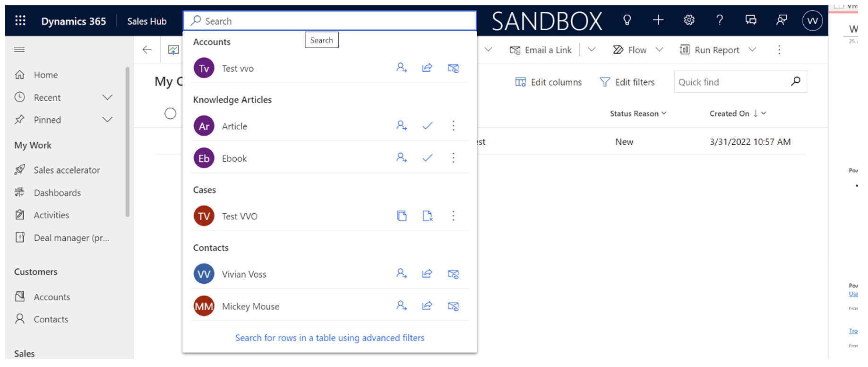Open the app launcher waffle icon
Image resolution: width=868 pixels, height=367 pixels.
click(20, 20)
